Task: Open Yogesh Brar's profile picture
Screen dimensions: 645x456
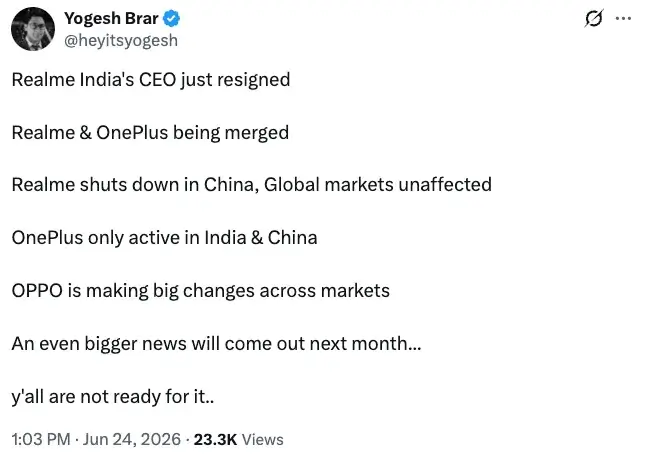Action: click(33, 29)
